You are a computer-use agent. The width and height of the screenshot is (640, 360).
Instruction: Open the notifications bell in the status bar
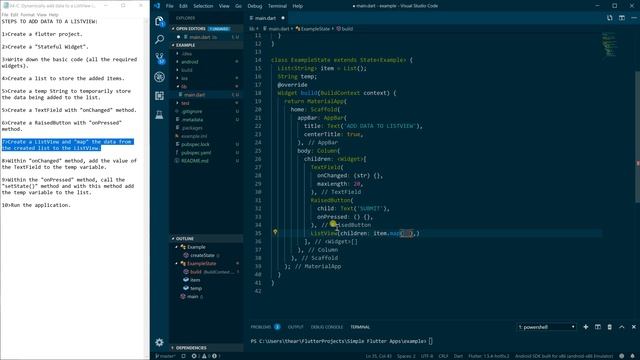(x=633, y=356)
